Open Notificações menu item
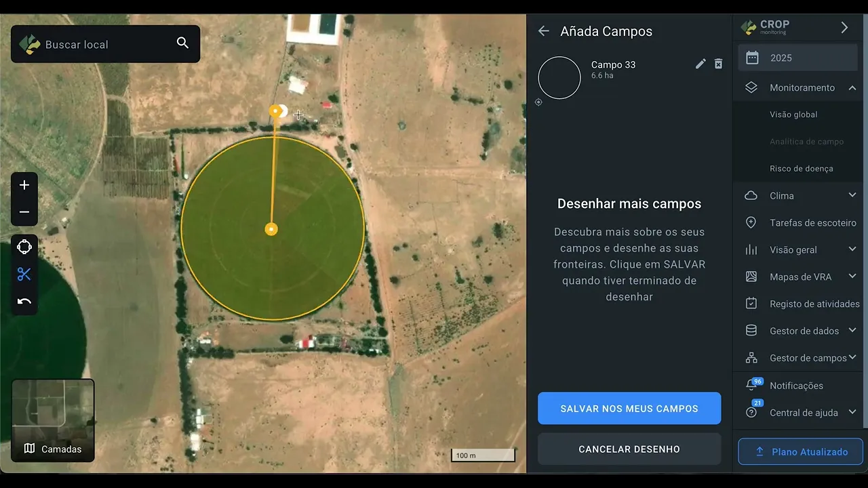Viewport: 868px width, 488px height. (x=796, y=386)
